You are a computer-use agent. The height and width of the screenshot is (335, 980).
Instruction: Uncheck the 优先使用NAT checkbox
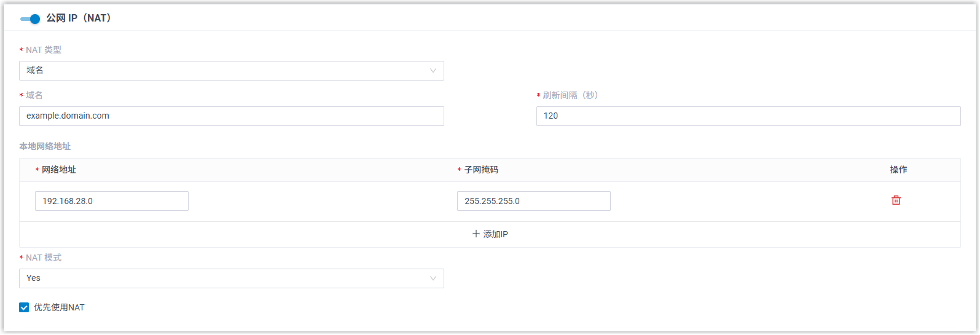[x=24, y=307]
